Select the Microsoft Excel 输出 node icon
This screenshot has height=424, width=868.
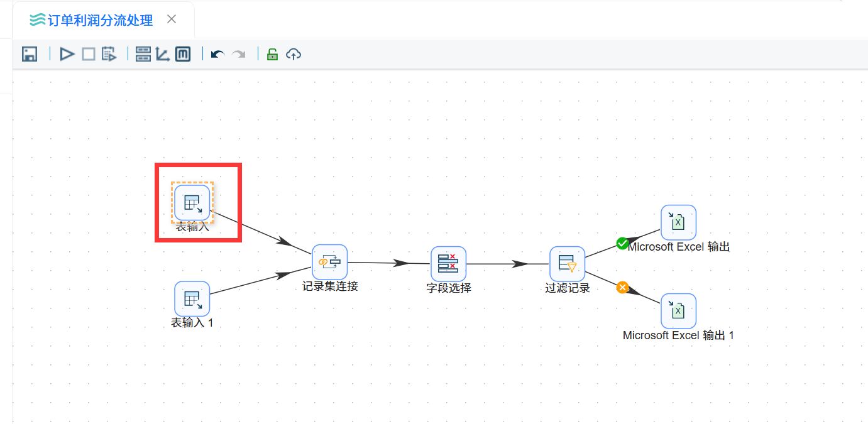click(678, 222)
